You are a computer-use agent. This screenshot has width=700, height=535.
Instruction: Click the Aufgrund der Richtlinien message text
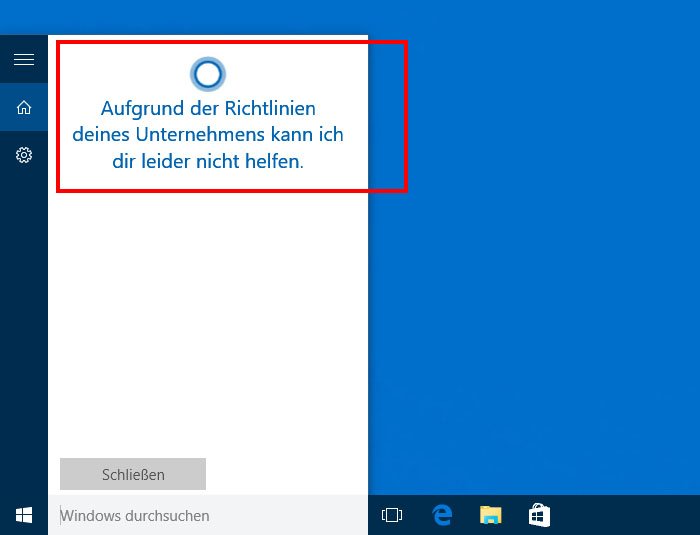click(208, 135)
